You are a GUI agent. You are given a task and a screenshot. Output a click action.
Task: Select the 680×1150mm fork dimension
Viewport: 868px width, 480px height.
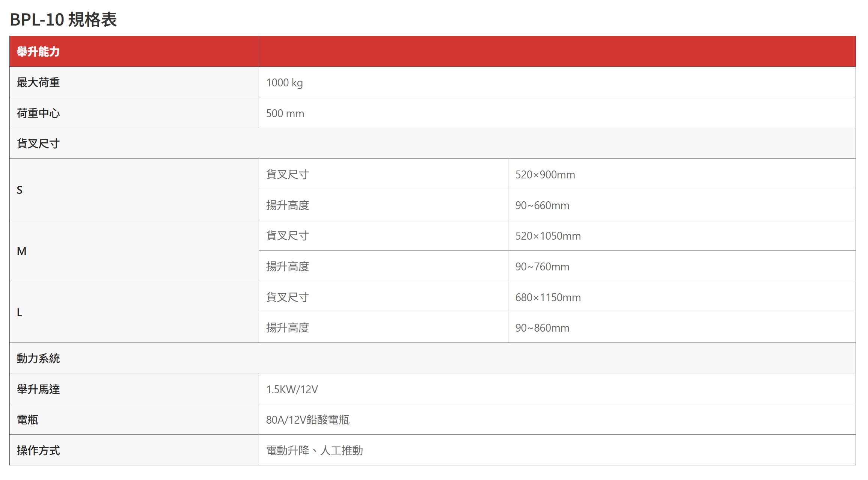[548, 297]
